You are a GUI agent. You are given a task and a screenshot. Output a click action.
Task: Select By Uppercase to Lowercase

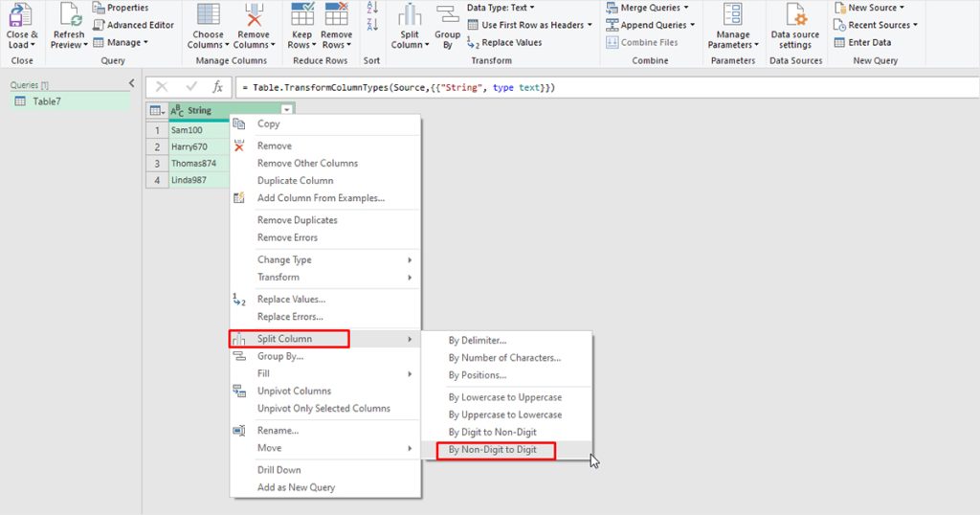pos(506,414)
